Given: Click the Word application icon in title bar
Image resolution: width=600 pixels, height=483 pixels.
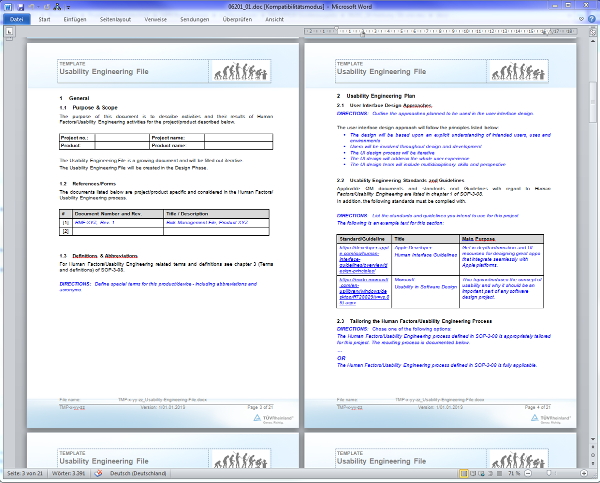Looking at the screenshot, I should pos(7,6).
